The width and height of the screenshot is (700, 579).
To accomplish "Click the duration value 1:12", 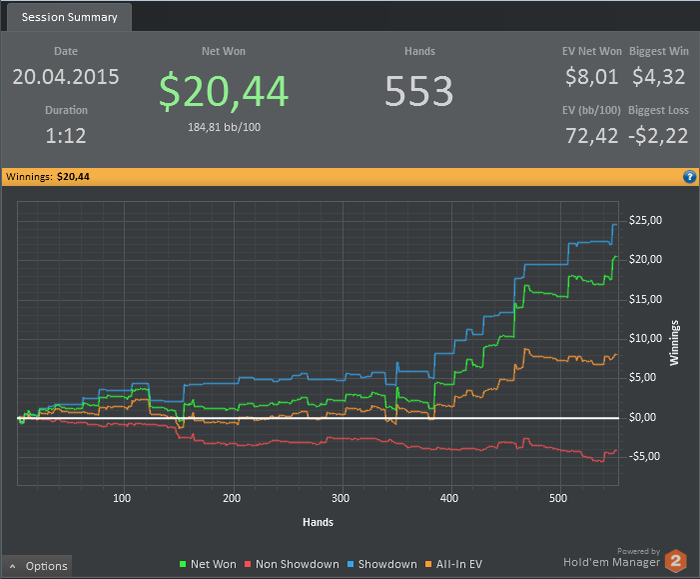I will (66, 136).
